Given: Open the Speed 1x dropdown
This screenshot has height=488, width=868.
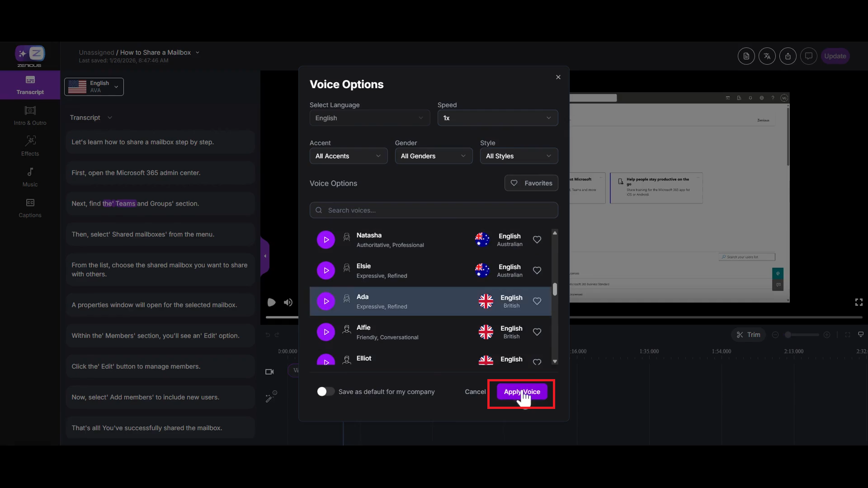Looking at the screenshot, I should 497,118.
